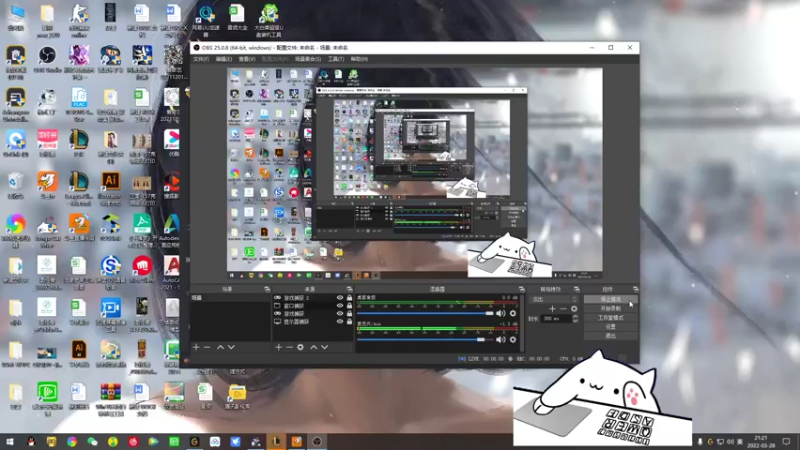Mute the 桌面音频 desktop audio speaker icon

(501, 313)
